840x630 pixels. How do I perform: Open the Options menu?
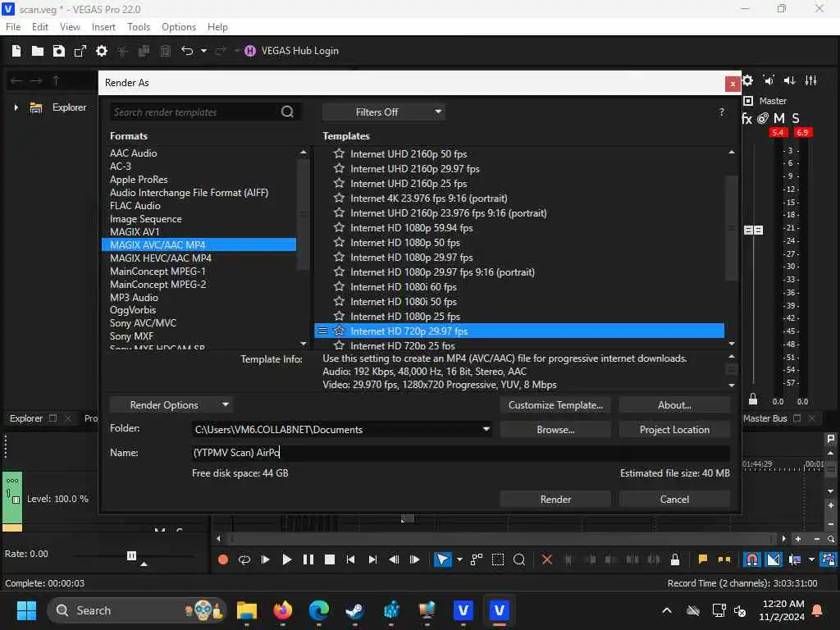(x=178, y=27)
